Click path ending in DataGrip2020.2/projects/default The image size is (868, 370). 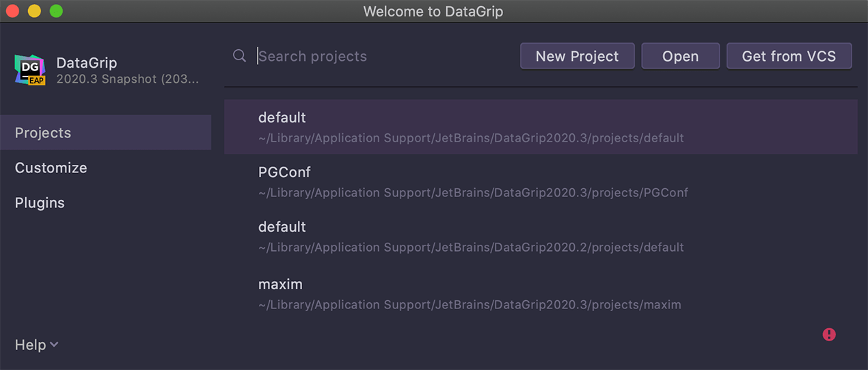click(x=471, y=248)
